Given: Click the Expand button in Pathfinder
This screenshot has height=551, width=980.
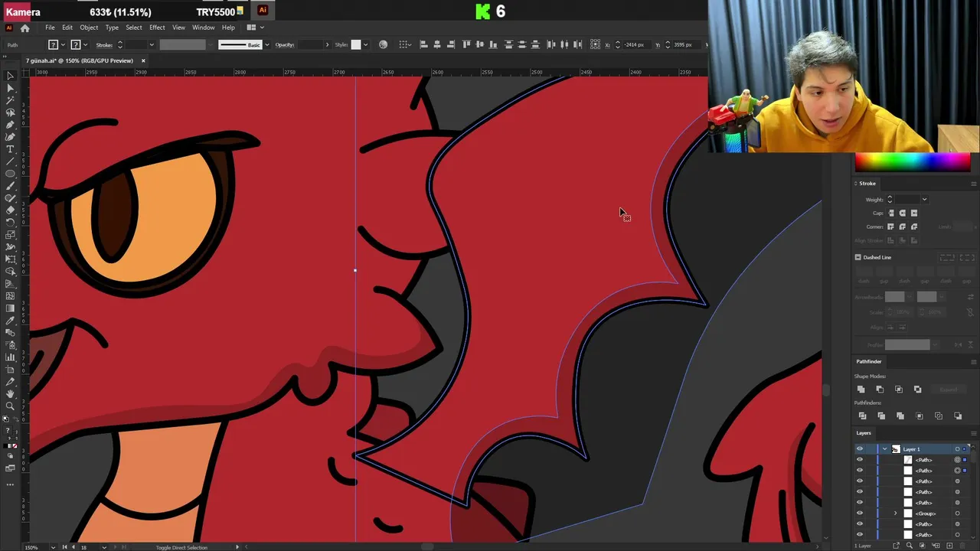Looking at the screenshot, I should [x=948, y=390].
